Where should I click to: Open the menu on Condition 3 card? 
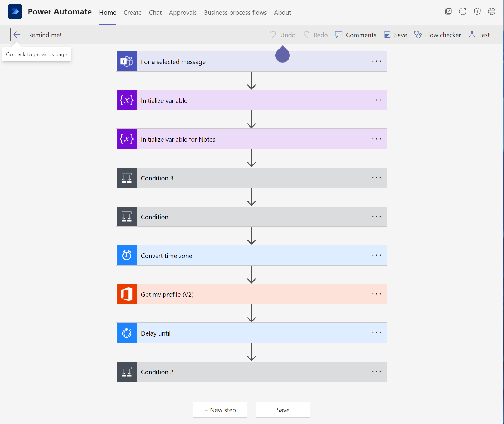point(376,177)
